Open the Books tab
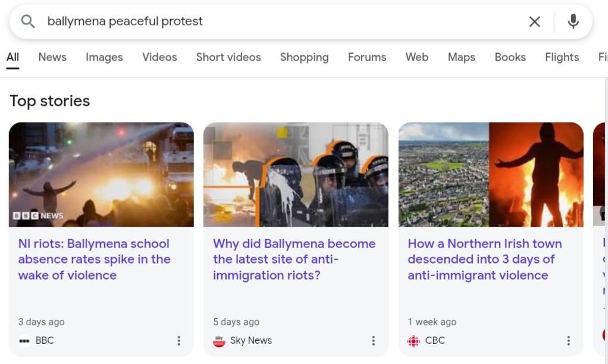Viewport: 608px width, 364px height. tap(510, 57)
